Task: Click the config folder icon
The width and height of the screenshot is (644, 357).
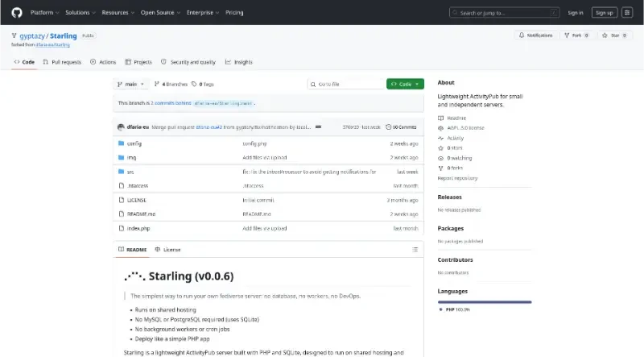Action: (x=122, y=143)
